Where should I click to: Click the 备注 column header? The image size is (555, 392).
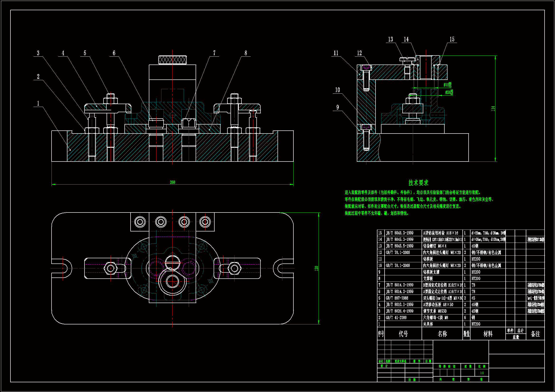(x=535, y=334)
